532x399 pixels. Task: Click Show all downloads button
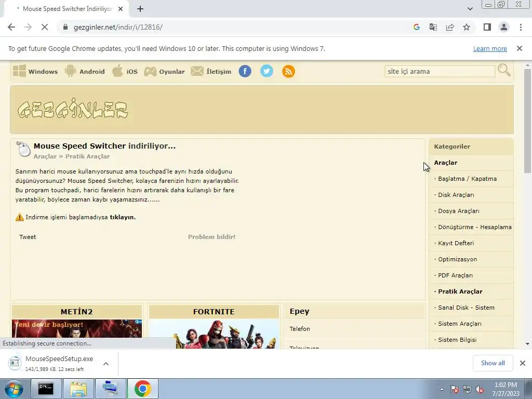pyautogui.click(x=493, y=363)
